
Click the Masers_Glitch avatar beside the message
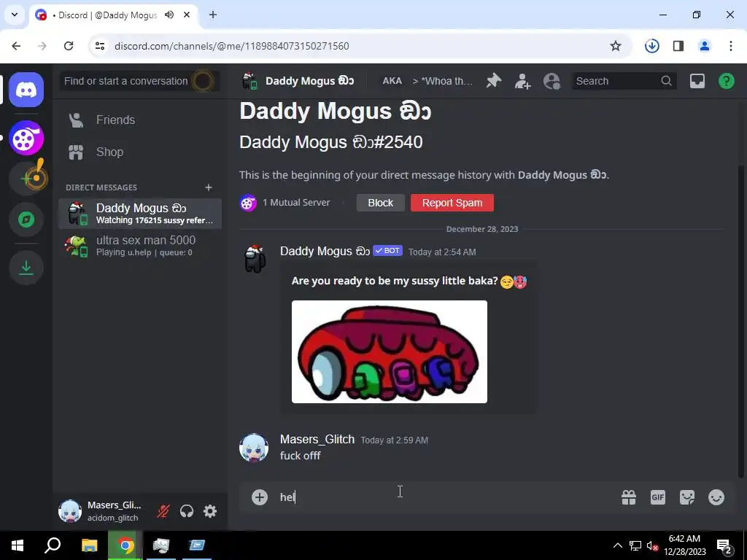(x=254, y=448)
